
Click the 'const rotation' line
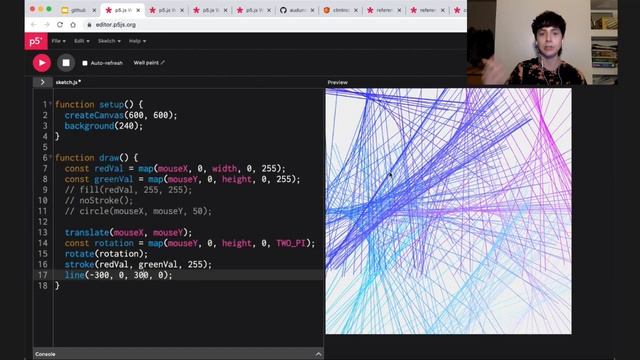[x=190, y=243]
